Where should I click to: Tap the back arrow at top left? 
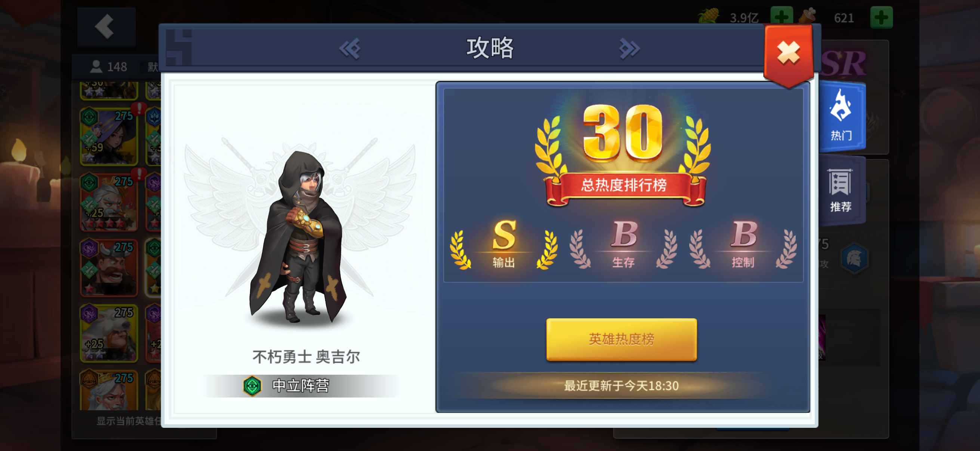tap(106, 27)
